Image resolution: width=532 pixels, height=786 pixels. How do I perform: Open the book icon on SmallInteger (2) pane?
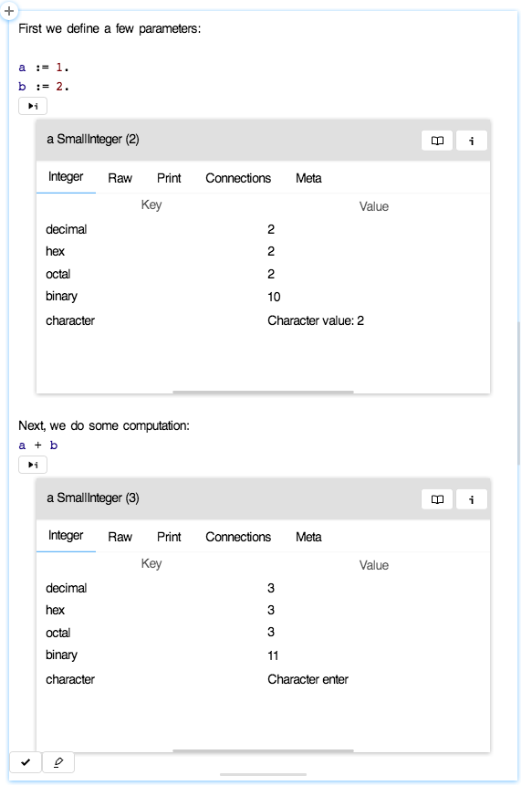pos(437,140)
